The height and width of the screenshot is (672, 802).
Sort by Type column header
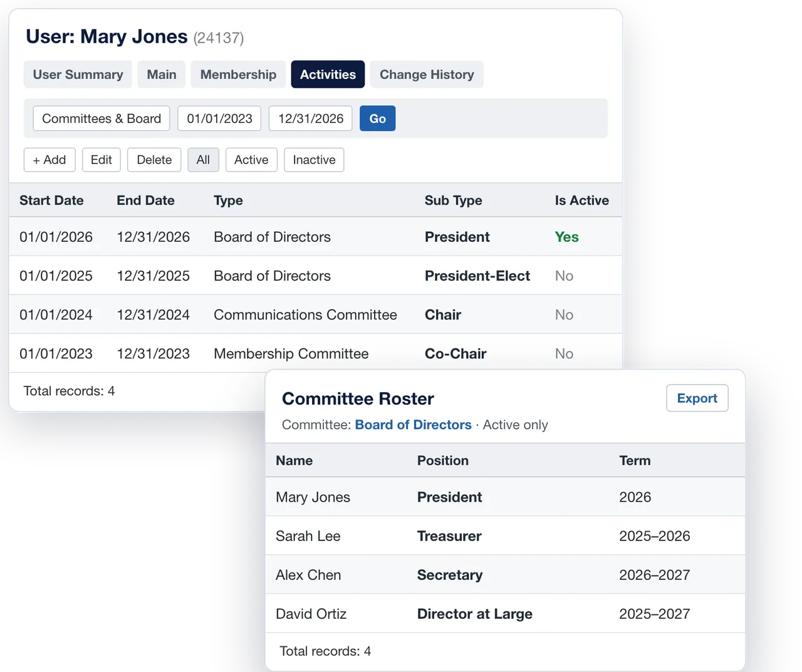[x=228, y=200]
